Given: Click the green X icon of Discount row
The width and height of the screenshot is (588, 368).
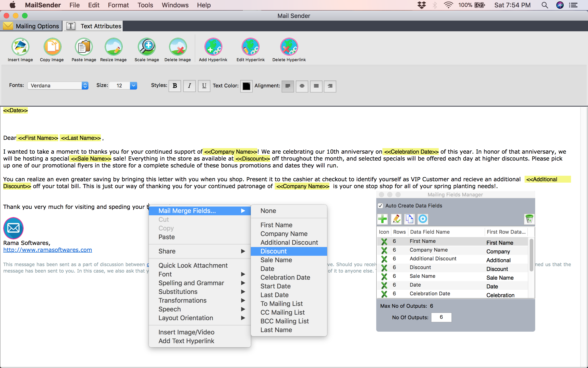Looking at the screenshot, I should pos(384,268).
